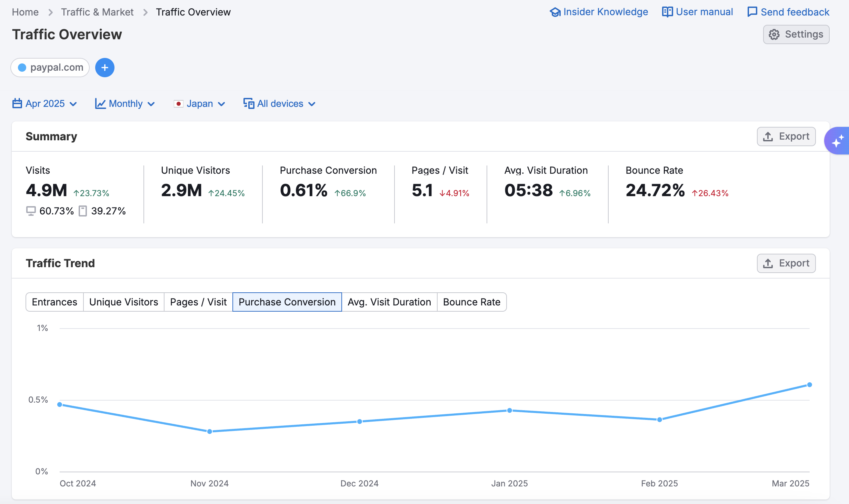
Task: Click the Insider Knowledge graduation cap icon
Action: pos(555,12)
